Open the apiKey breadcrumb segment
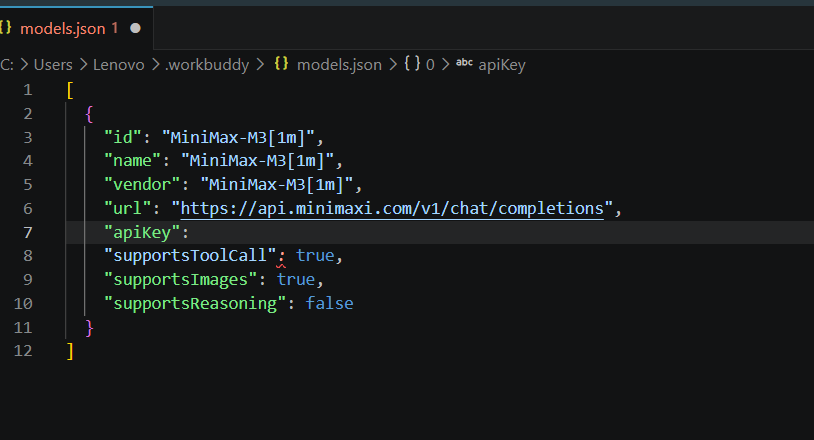Viewport: 814px width, 440px height. (x=501, y=65)
